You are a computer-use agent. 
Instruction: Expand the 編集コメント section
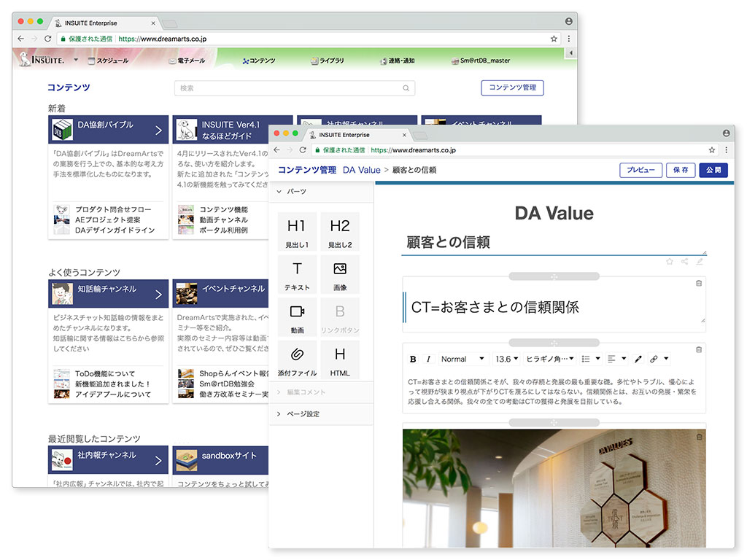322,392
